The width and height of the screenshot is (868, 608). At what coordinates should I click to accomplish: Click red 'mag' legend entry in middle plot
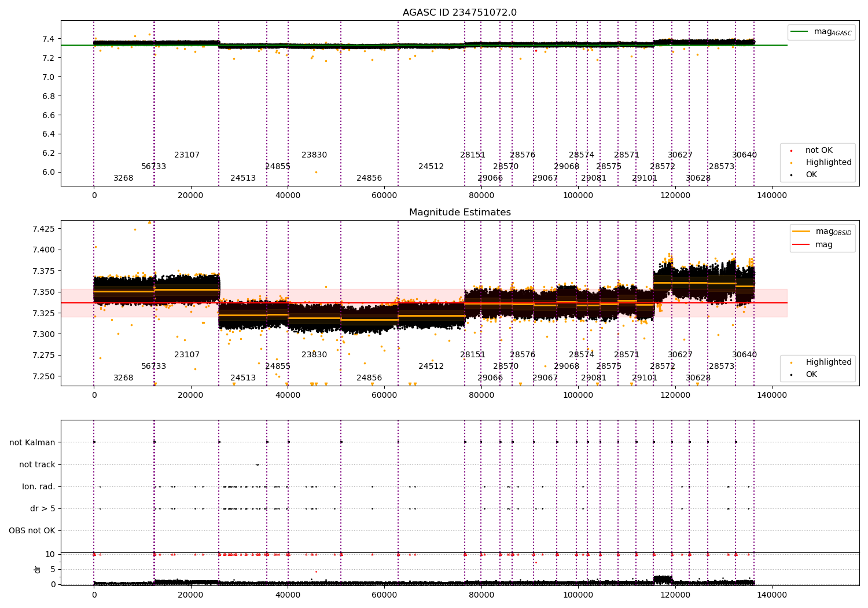(812, 245)
